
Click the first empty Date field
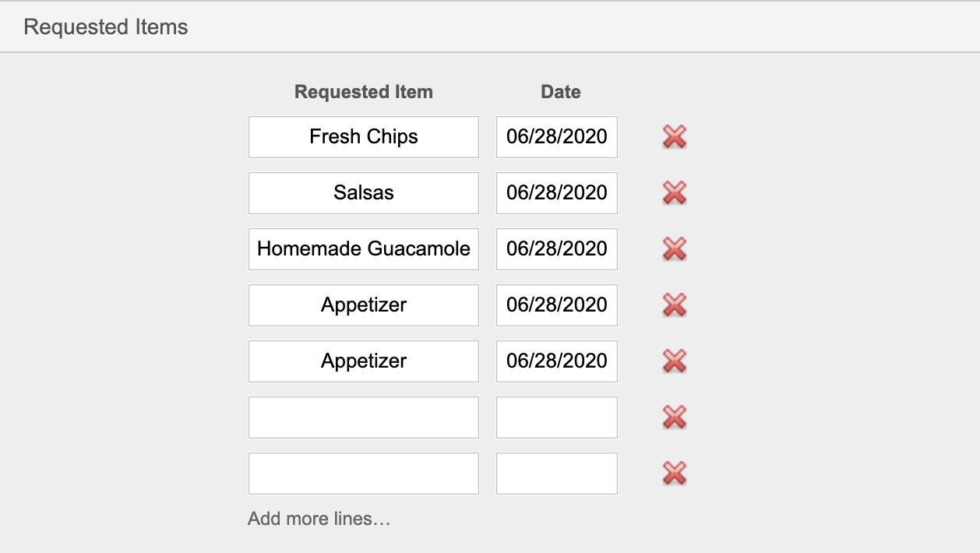[x=557, y=417]
